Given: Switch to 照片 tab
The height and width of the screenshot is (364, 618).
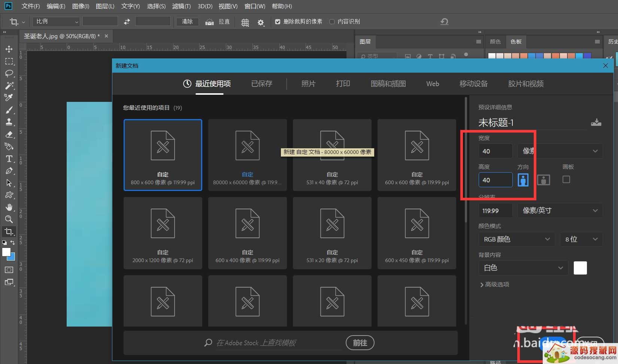Looking at the screenshot, I should coord(309,84).
